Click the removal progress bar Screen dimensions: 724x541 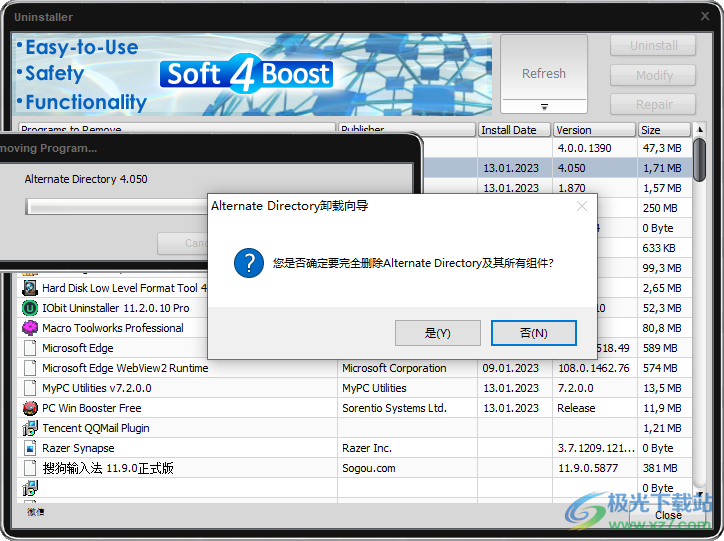coord(117,206)
